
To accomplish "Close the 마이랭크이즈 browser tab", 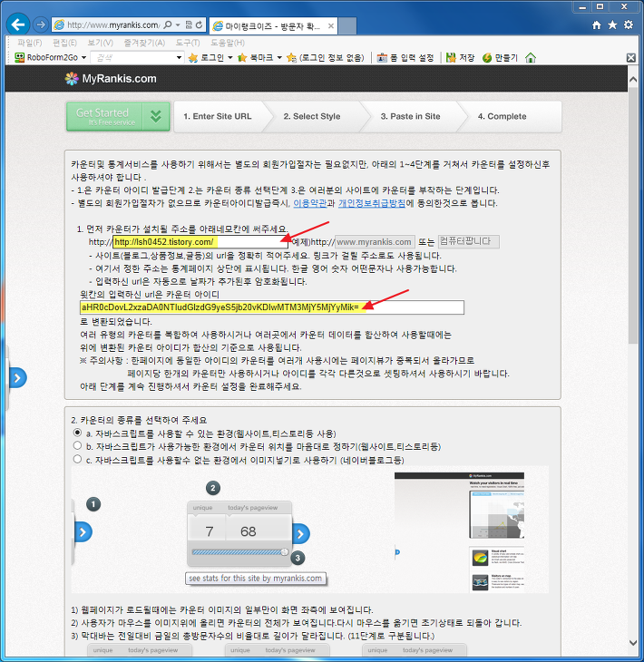I will click(331, 26).
